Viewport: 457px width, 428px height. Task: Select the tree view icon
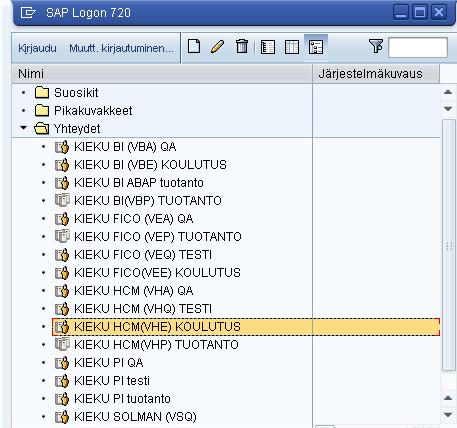316,47
